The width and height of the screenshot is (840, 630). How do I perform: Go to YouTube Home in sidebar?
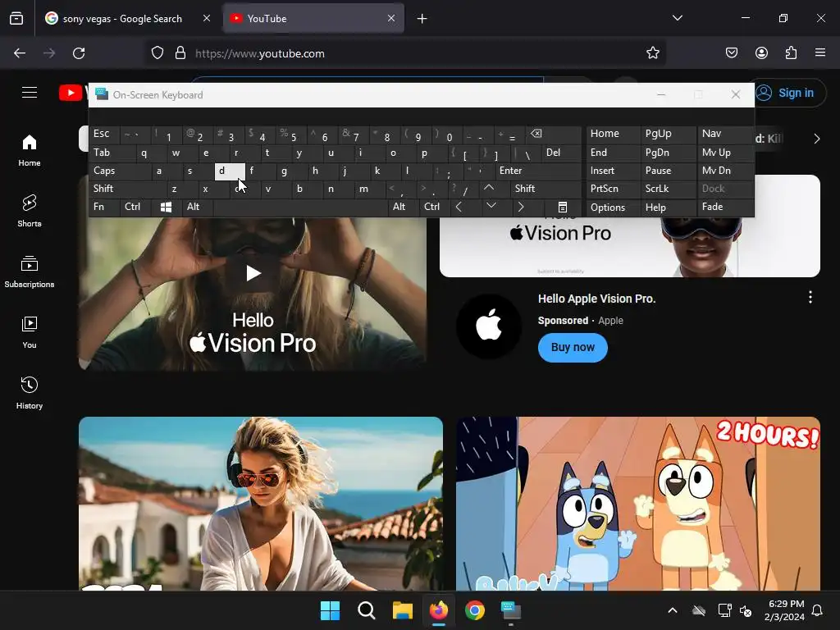coord(30,151)
